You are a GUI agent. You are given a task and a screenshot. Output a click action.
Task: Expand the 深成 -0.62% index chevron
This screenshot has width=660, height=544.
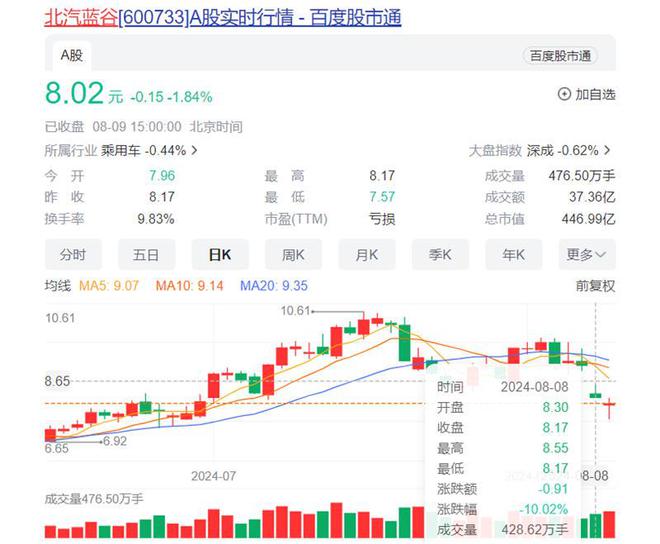(607, 150)
